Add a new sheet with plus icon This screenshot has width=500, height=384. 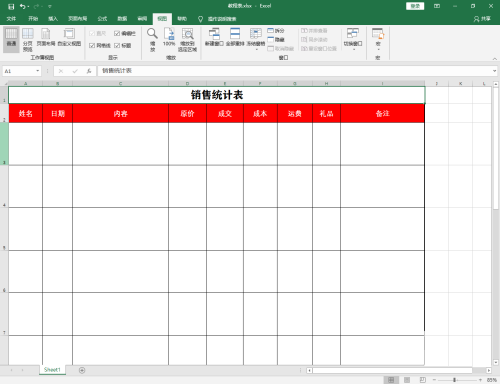(82, 370)
